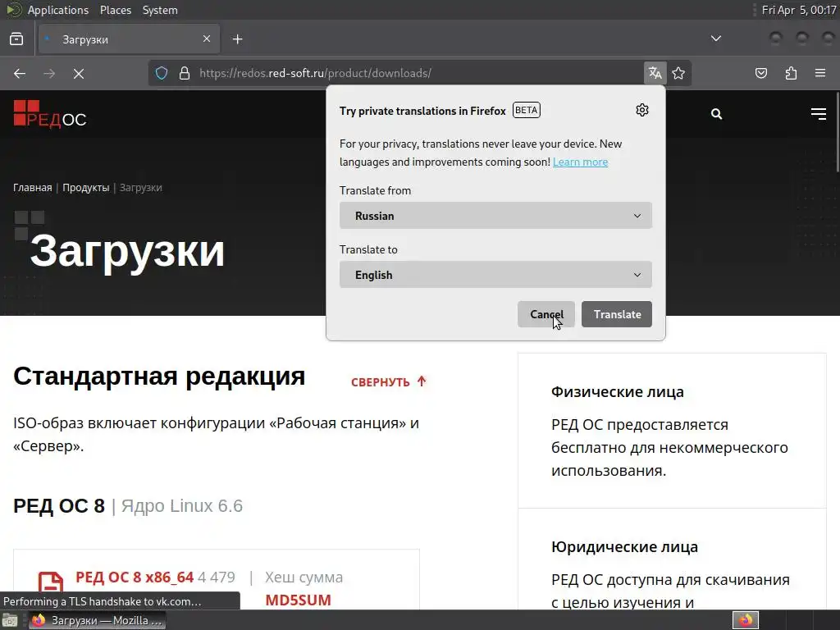This screenshot has height=630, width=840.
Task: Click the forward navigation arrow
Action: [x=49, y=73]
